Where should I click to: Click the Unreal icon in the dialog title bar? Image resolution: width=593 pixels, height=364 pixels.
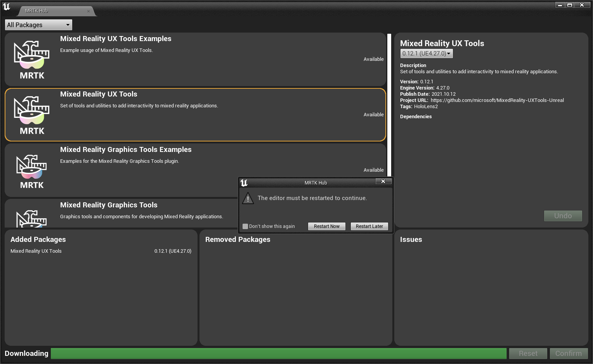[244, 183]
